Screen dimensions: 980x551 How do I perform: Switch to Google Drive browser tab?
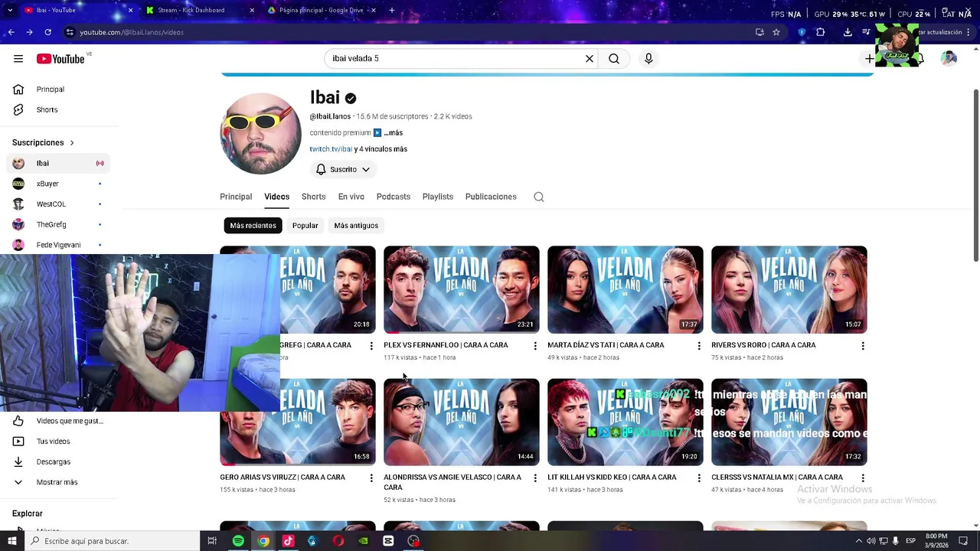tap(322, 10)
